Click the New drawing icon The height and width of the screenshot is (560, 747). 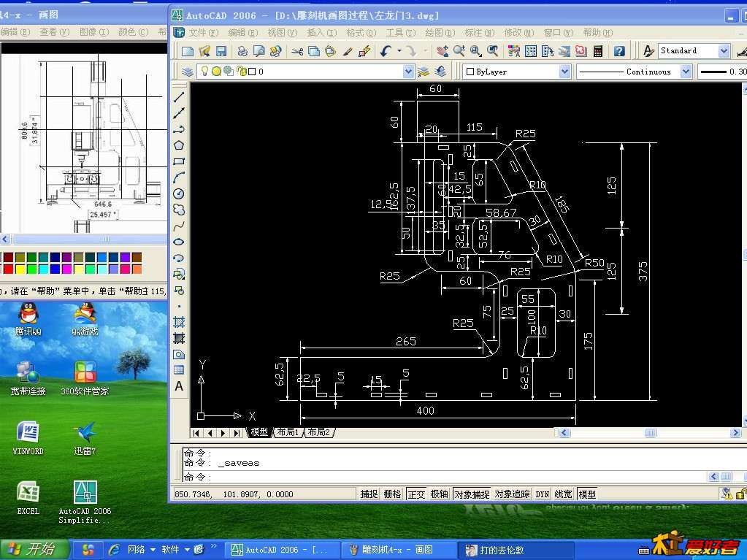click(x=188, y=51)
